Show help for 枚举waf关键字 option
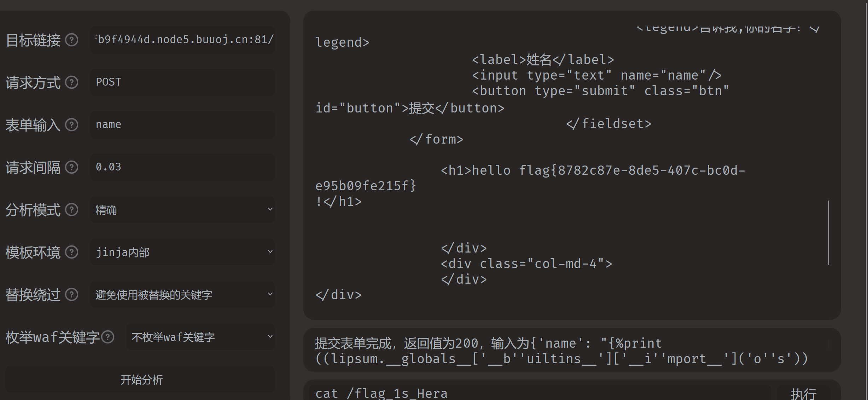The image size is (868, 400). point(108,337)
